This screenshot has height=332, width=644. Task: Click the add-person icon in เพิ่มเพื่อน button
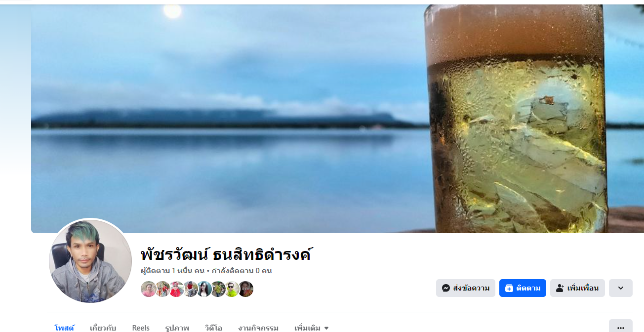pos(560,288)
